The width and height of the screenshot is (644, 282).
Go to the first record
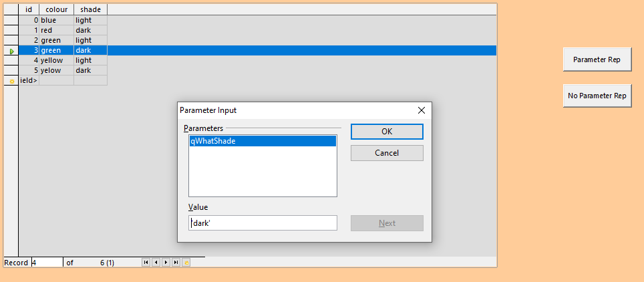click(146, 263)
